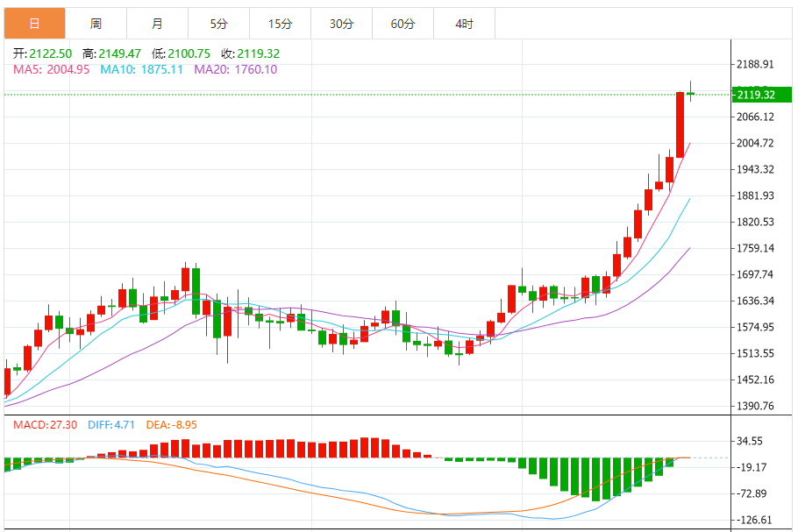Click the tallest red candlestick near the peak
The image size is (798, 532).
pyautogui.click(x=680, y=124)
